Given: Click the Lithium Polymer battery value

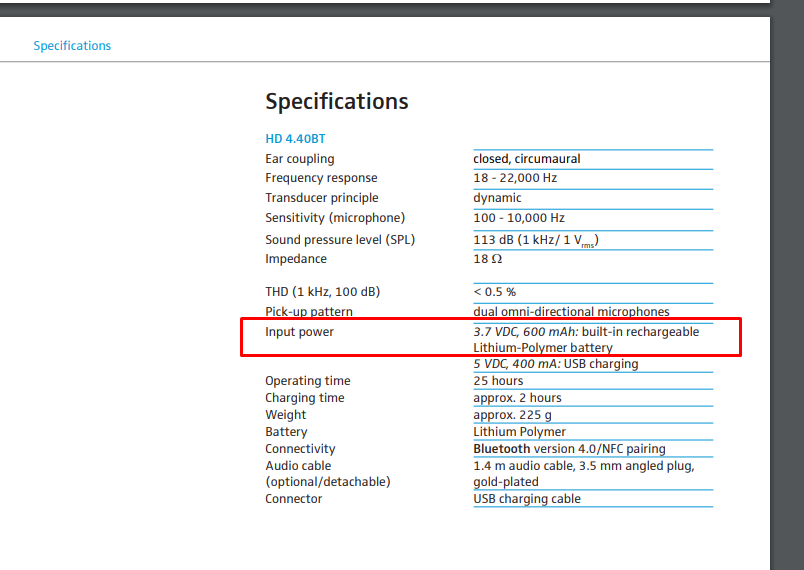Looking at the screenshot, I should click(x=519, y=432).
